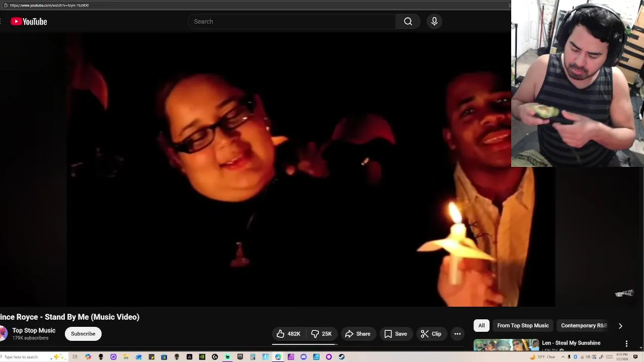Click the Windows taskbar search box
The height and width of the screenshot is (362, 644).
[x=33, y=357]
